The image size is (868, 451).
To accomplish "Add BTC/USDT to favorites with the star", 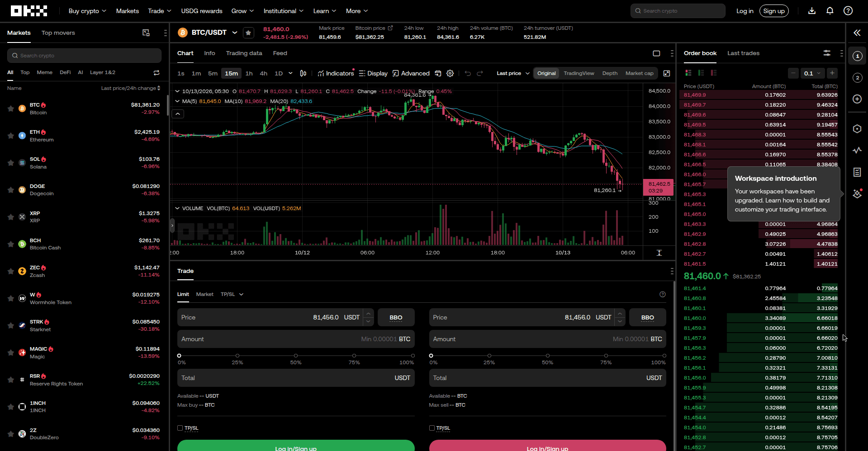I will click(x=248, y=33).
